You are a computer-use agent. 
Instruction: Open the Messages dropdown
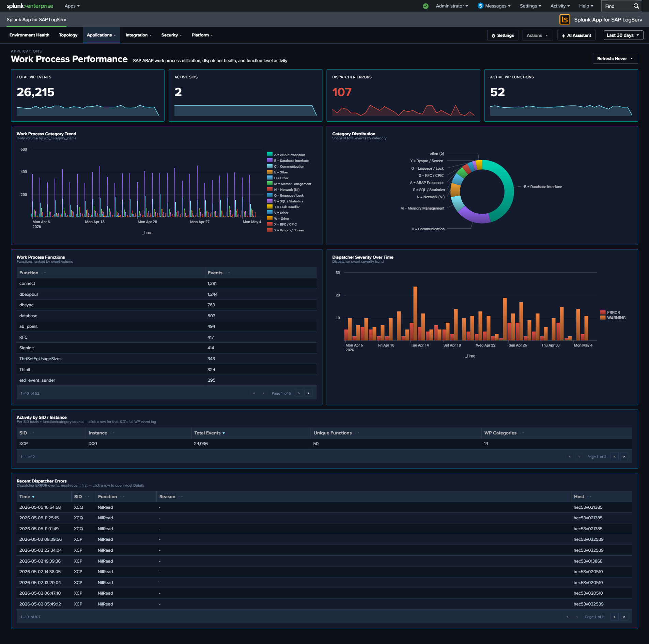pos(497,6)
